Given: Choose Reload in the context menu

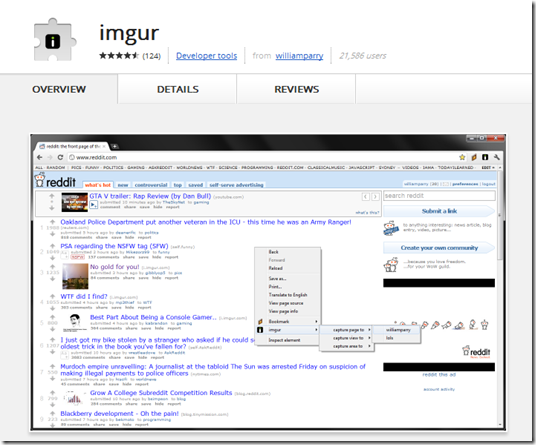Looking at the screenshot, I should (x=288, y=268).
